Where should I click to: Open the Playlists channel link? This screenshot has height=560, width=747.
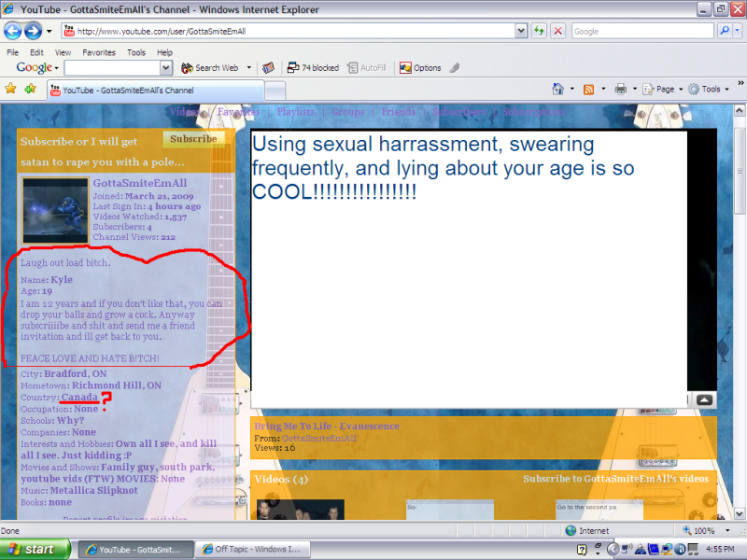(x=296, y=112)
